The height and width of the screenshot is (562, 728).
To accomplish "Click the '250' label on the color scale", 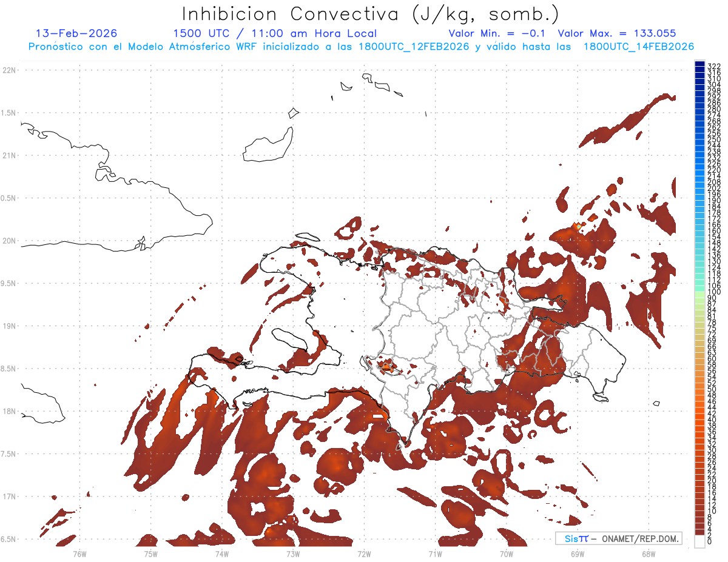I will [714, 139].
